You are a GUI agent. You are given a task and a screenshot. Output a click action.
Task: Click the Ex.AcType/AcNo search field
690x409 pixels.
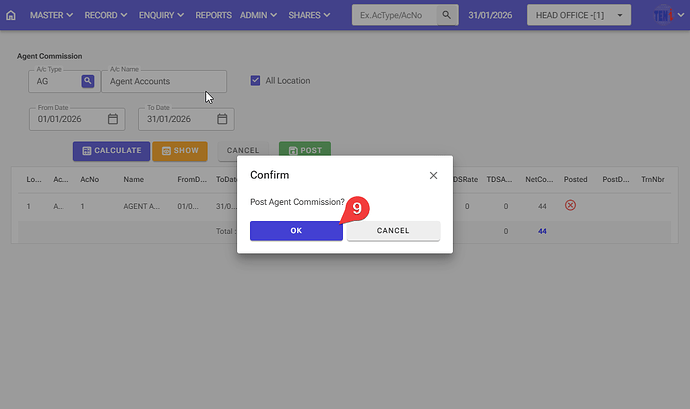tap(394, 16)
